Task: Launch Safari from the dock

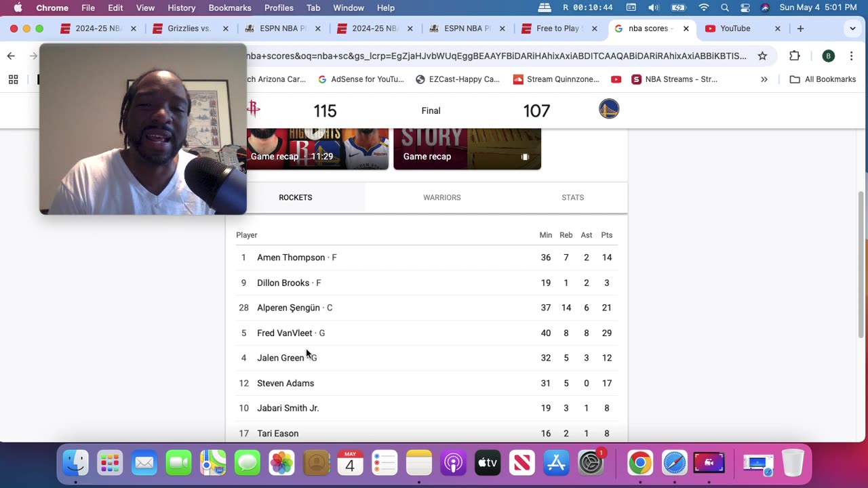Action: pos(674,464)
